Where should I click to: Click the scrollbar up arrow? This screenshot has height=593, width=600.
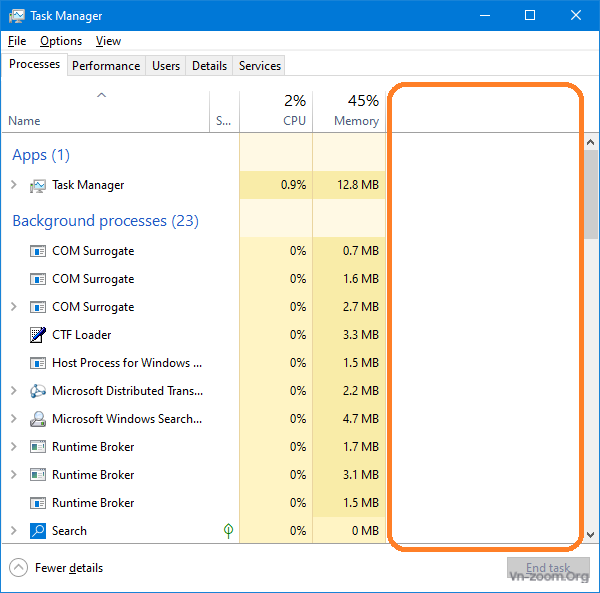[590, 142]
